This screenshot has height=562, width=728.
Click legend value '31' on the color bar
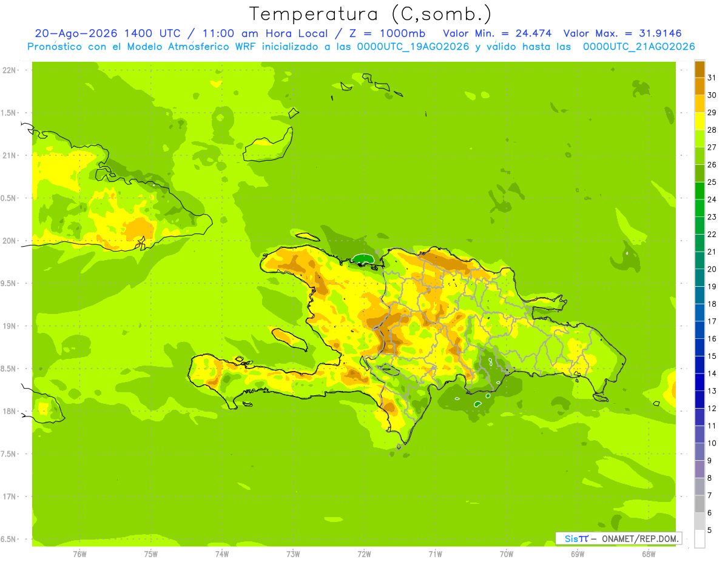tap(712, 78)
